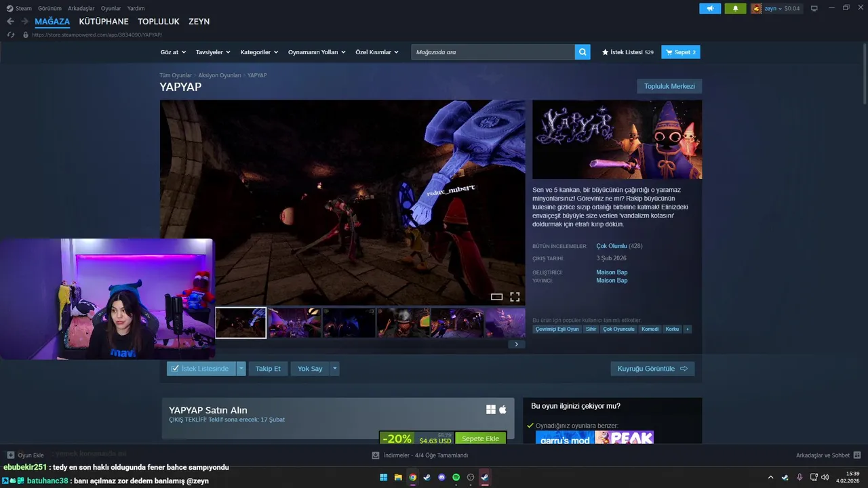Click the Takip Et button
The height and width of the screenshot is (488, 868).
[x=268, y=369]
